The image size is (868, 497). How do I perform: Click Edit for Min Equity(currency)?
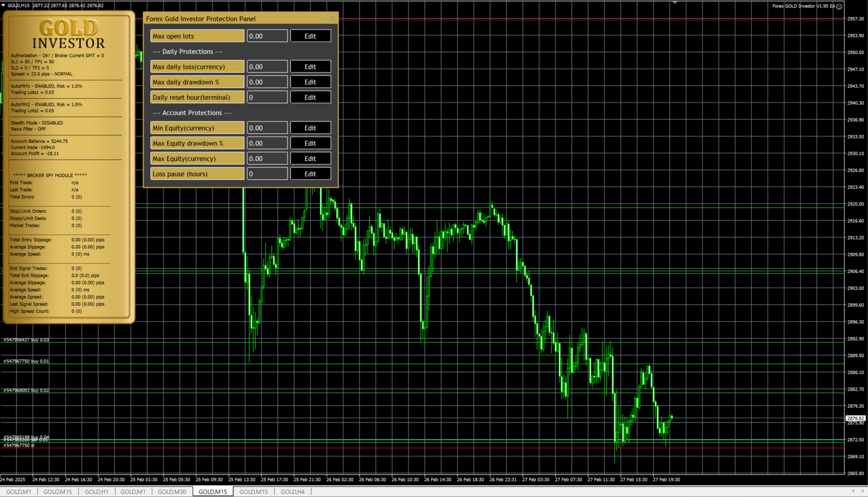(x=310, y=128)
